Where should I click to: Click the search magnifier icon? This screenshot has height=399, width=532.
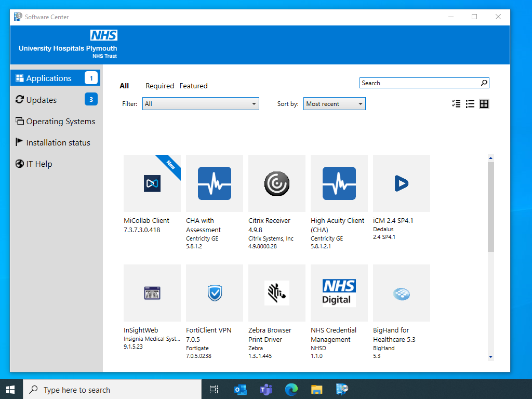coord(484,83)
